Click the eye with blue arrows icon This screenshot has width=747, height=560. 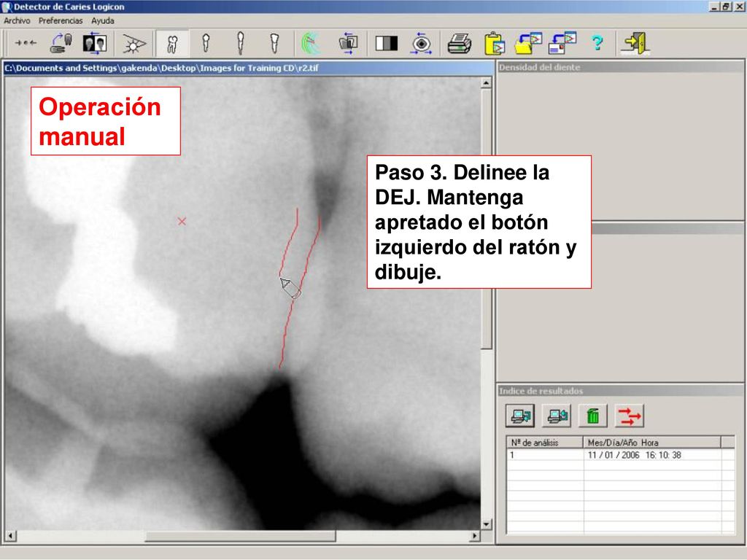[x=421, y=43]
